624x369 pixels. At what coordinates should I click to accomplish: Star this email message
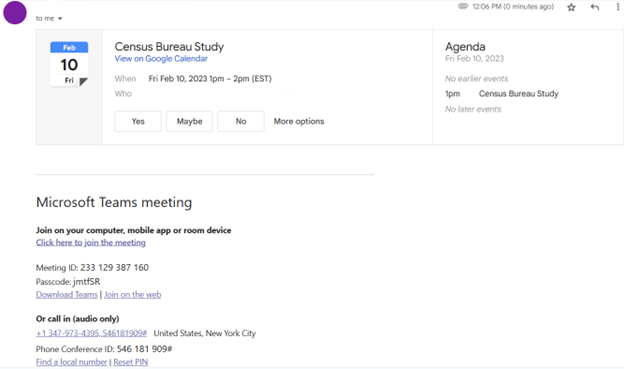(x=571, y=7)
